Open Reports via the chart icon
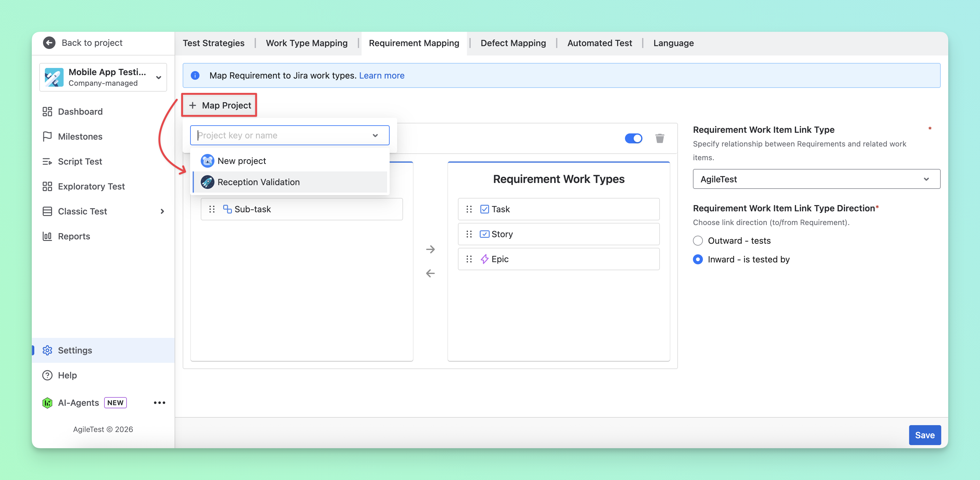Image resolution: width=980 pixels, height=480 pixels. pyautogui.click(x=47, y=236)
